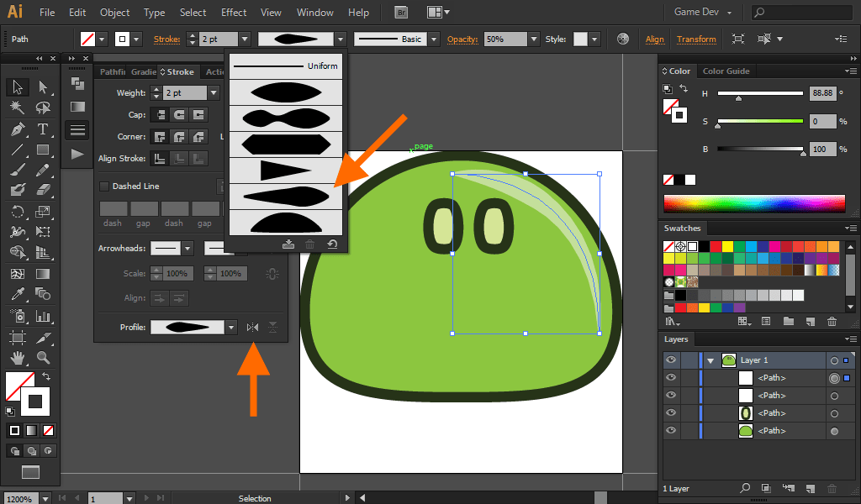
Task: Select the Type tool
Action: (x=43, y=129)
